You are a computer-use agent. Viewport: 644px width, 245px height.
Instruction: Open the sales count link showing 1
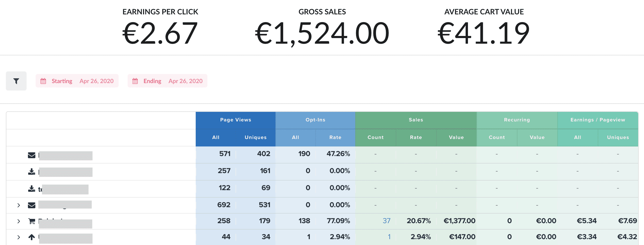389,237
